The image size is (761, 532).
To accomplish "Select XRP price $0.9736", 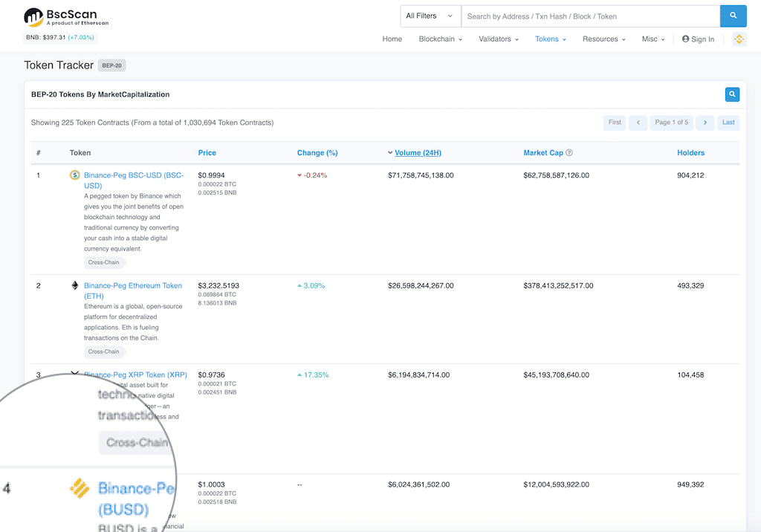I will click(211, 374).
